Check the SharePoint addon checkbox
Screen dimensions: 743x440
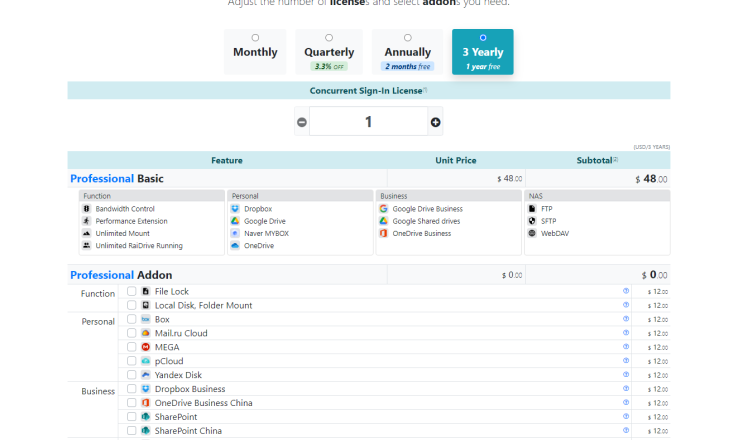(132, 417)
